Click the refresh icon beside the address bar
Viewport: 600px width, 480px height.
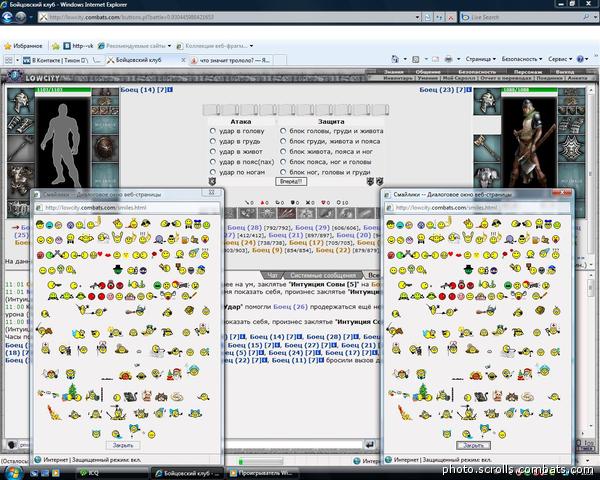(439, 17)
